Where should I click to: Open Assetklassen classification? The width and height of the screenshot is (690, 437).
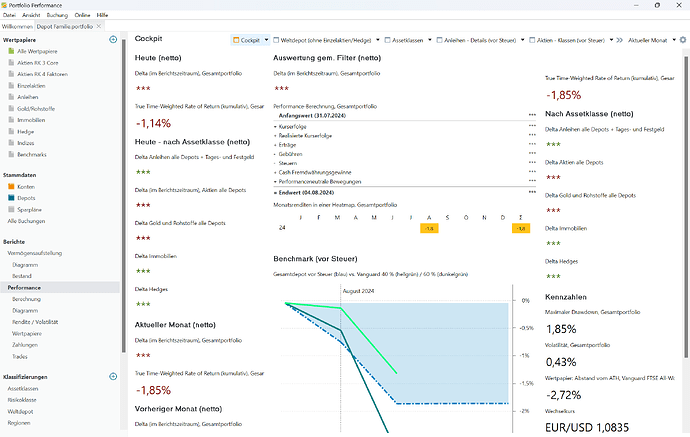pos(23,389)
